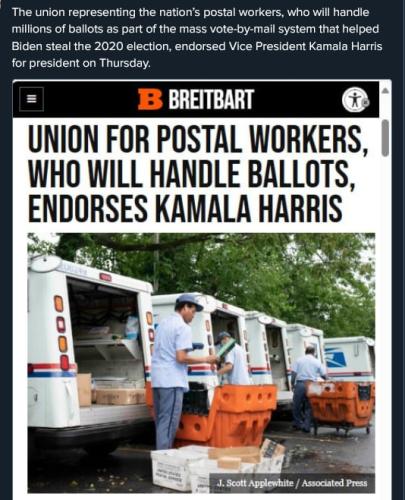Viewport: 405px width, 500px height.
Task: Click the black Breitbart header bar
Action: [x=196, y=99]
